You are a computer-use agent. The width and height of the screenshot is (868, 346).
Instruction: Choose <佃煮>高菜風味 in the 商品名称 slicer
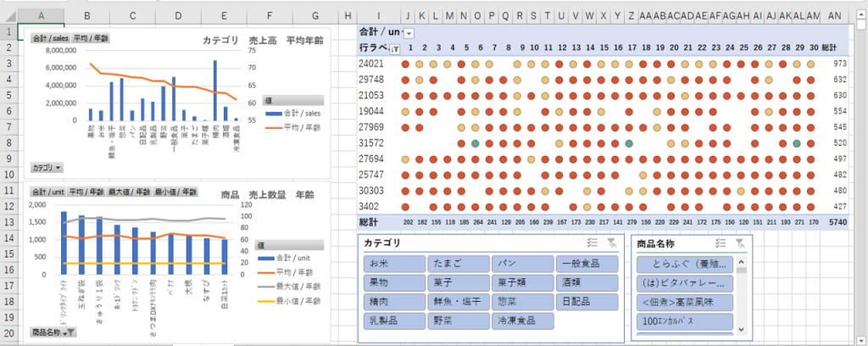click(x=685, y=302)
